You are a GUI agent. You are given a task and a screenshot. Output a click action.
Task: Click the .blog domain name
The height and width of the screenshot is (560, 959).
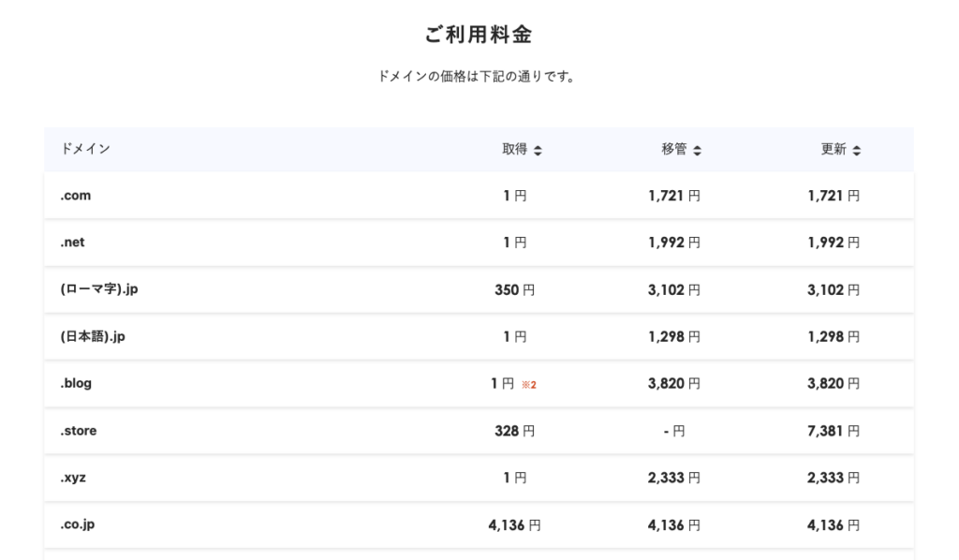point(76,383)
